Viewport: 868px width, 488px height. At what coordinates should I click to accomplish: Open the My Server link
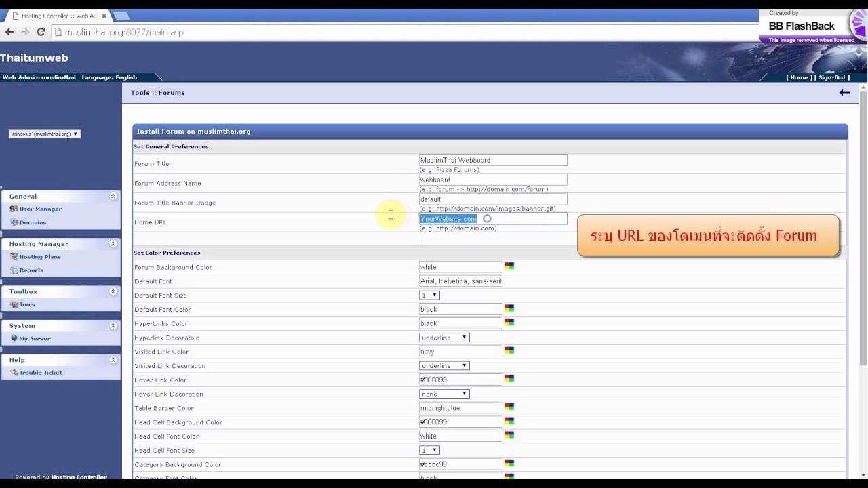35,339
